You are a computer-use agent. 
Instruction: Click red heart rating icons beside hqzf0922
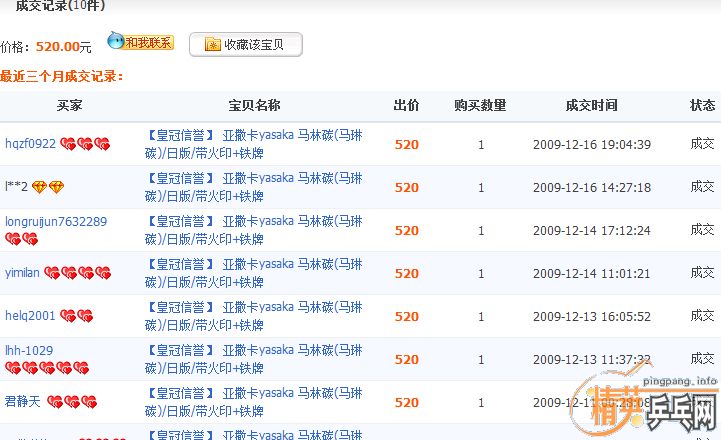click(x=85, y=145)
